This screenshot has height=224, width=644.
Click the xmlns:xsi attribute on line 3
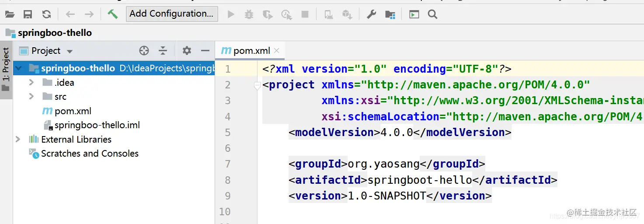(x=351, y=101)
